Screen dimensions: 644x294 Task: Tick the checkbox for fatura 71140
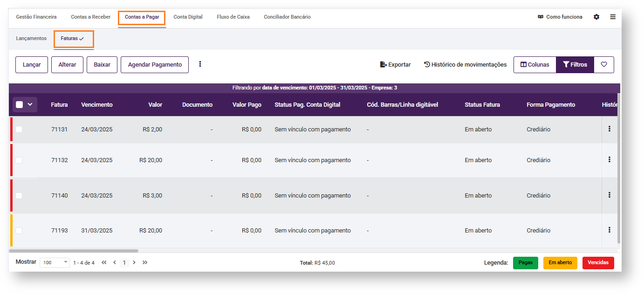tap(19, 196)
